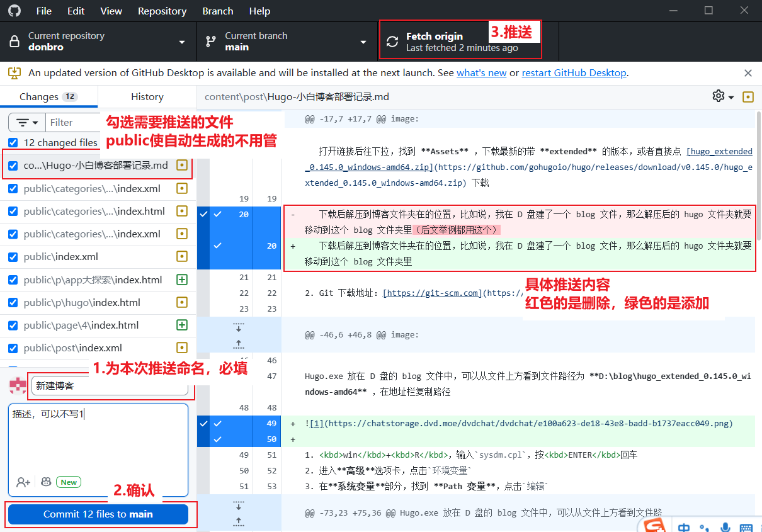Click the green added icon on public\page\4\index.html row

click(x=181, y=325)
